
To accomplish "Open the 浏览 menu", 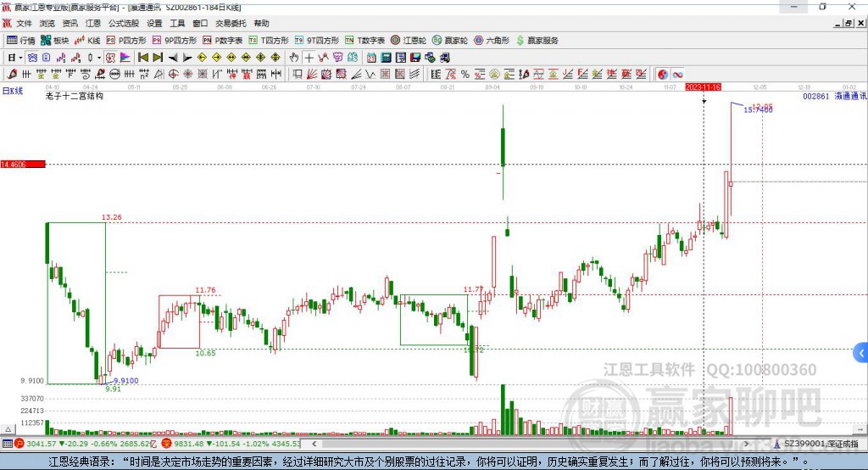I will click(47, 23).
